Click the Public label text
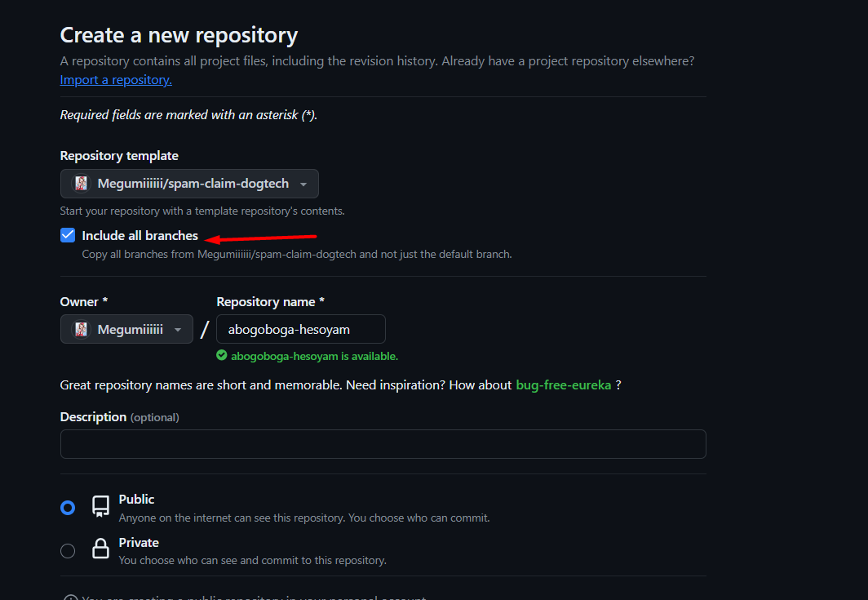Image resolution: width=868 pixels, height=600 pixels. [x=136, y=500]
